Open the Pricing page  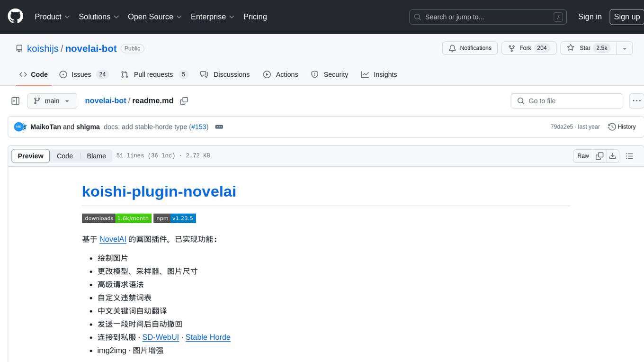pyautogui.click(x=255, y=17)
